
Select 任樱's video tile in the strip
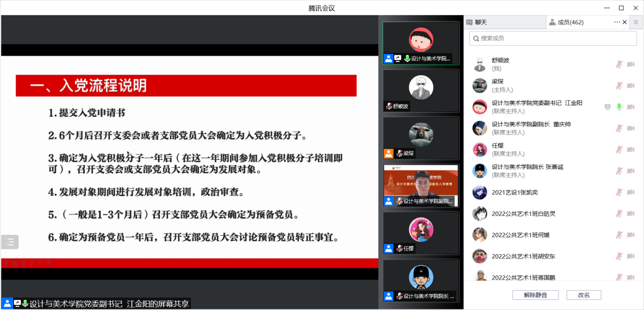click(421, 232)
